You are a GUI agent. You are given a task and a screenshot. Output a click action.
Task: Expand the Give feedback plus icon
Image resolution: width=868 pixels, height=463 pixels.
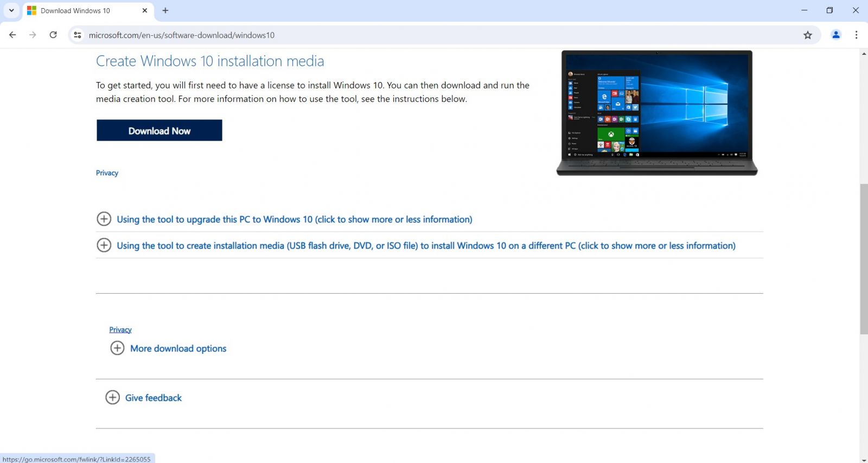pyautogui.click(x=112, y=397)
